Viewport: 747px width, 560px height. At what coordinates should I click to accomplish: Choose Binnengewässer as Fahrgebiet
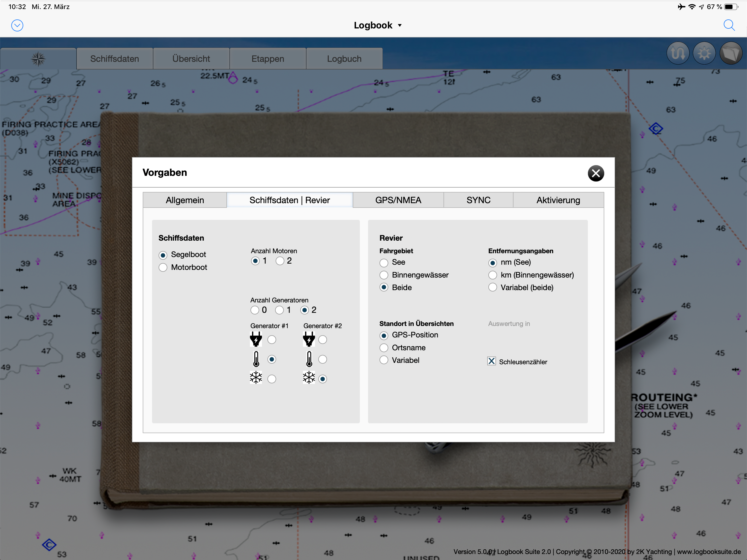[384, 275]
